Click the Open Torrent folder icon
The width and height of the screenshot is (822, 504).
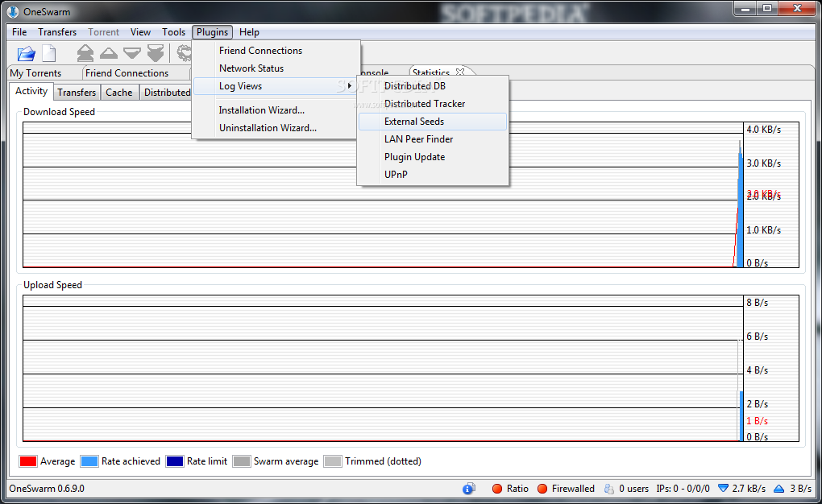pyautogui.click(x=26, y=53)
